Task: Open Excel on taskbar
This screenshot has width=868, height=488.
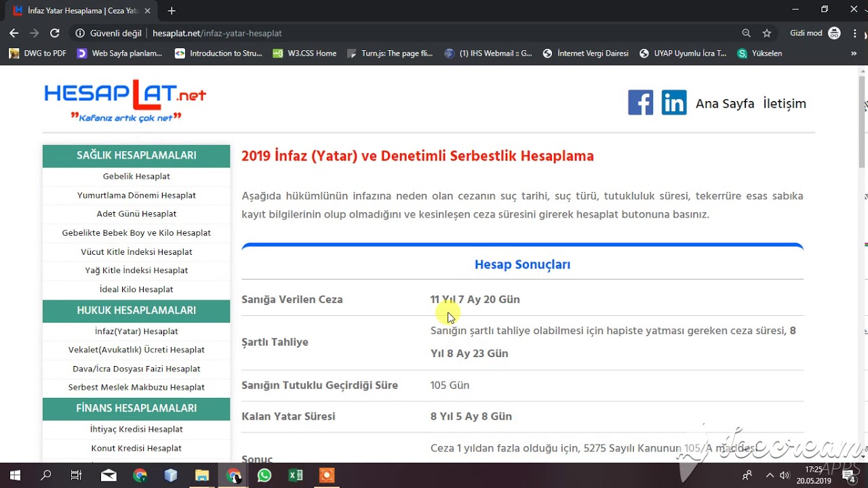Action: [296, 475]
